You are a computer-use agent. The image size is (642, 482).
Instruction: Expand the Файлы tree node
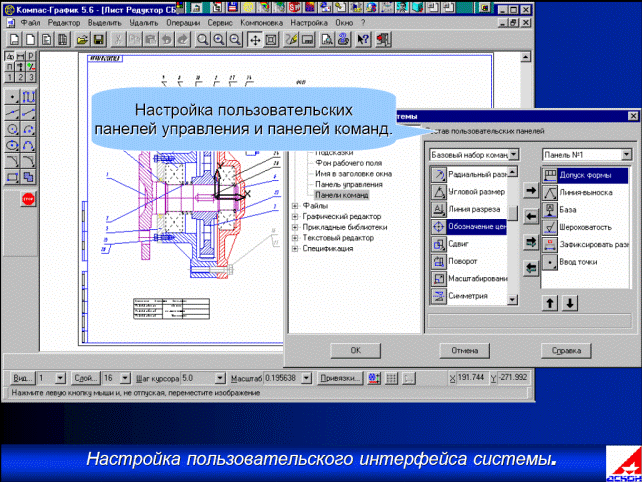coord(295,206)
